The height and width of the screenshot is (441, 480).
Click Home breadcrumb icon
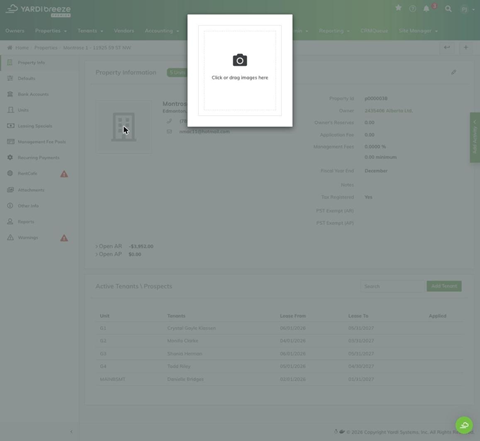[x=10, y=48]
